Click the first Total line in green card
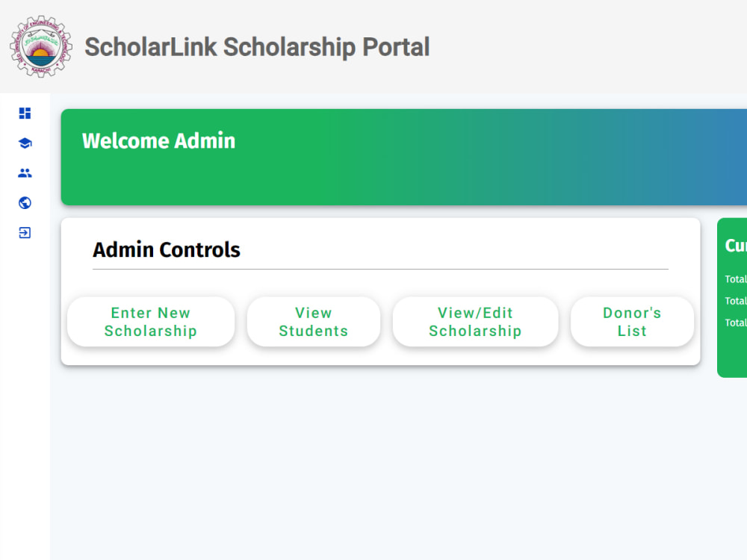This screenshot has height=560, width=747. (736, 279)
